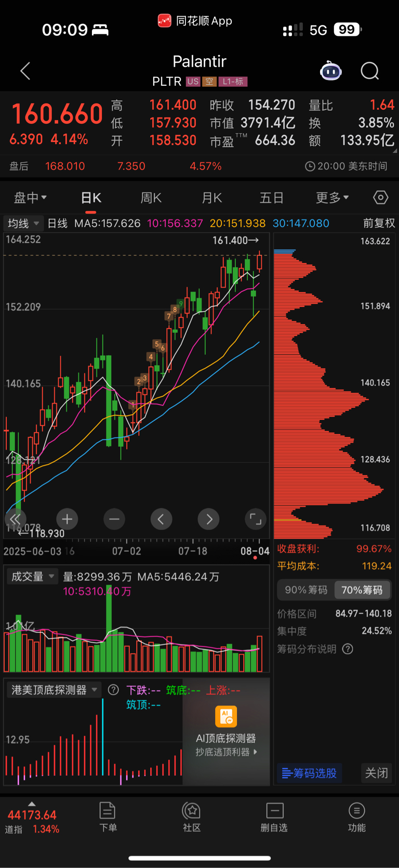The height and width of the screenshot is (868, 399).
Task: Tap the 08-04 date marker
Action: click(255, 551)
